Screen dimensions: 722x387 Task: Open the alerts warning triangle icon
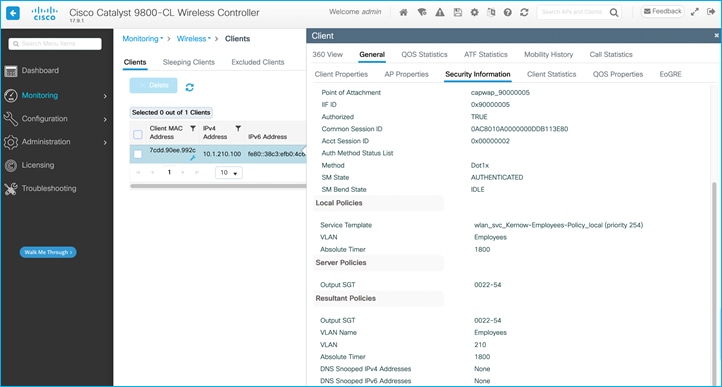(440, 12)
